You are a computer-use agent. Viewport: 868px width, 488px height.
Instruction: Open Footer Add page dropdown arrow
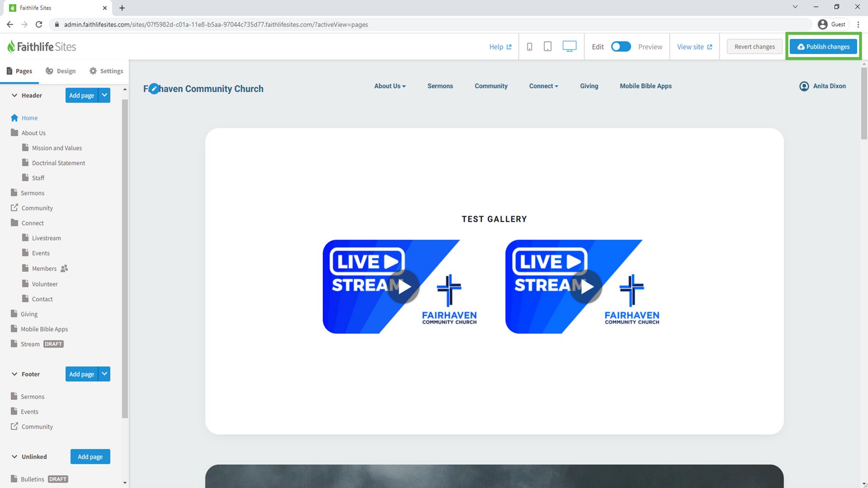tap(104, 374)
